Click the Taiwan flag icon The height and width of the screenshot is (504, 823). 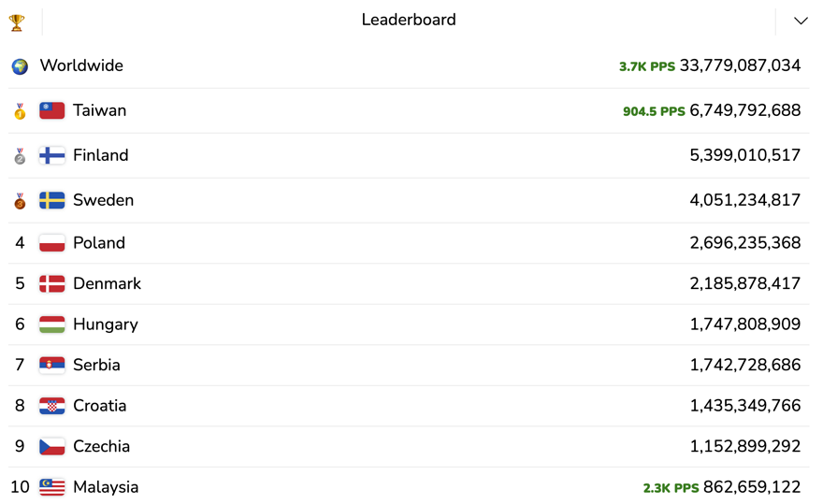[52, 110]
